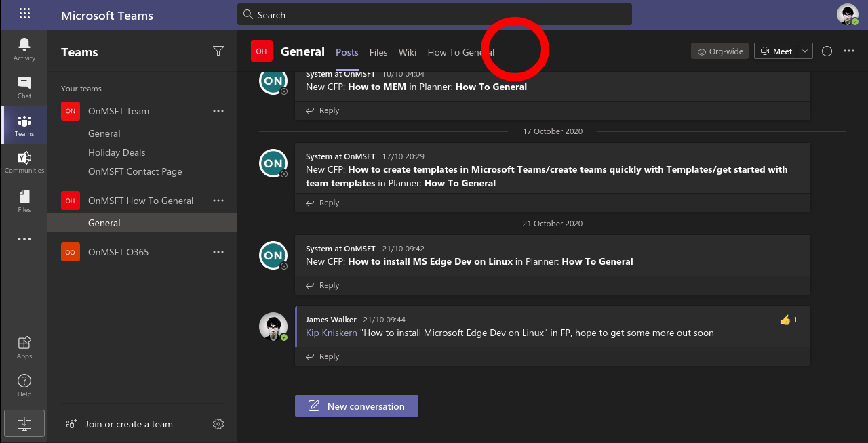Image resolution: width=868 pixels, height=443 pixels.
Task: Click the download desktop app icon
Action: click(x=24, y=423)
